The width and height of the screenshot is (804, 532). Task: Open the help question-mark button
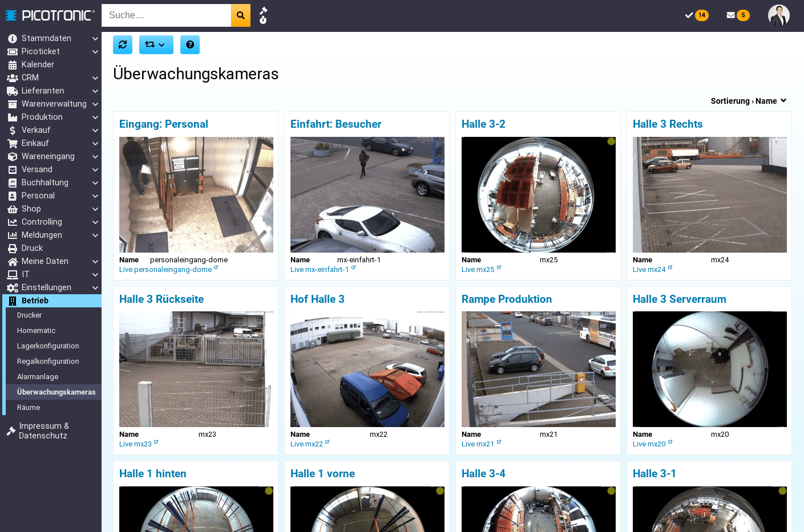[190, 44]
